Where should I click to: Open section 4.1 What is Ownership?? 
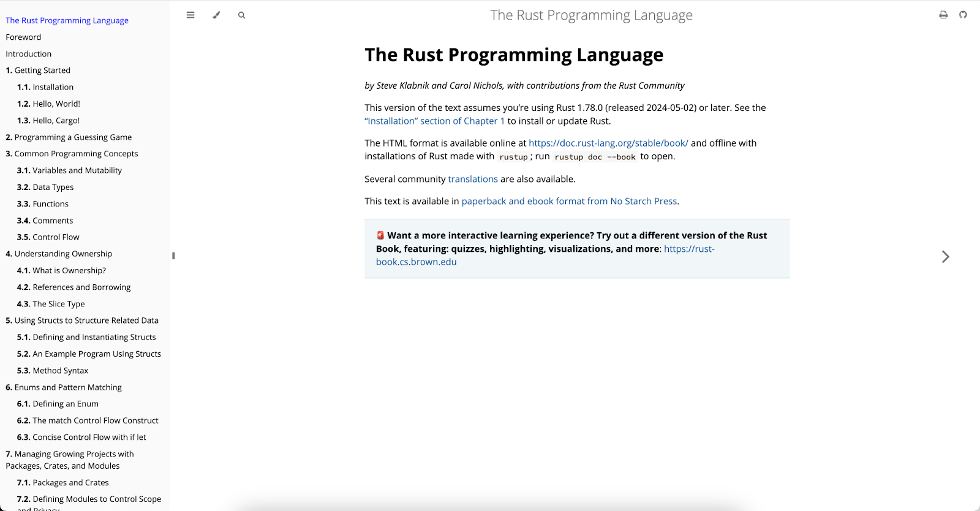tap(62, 270)
